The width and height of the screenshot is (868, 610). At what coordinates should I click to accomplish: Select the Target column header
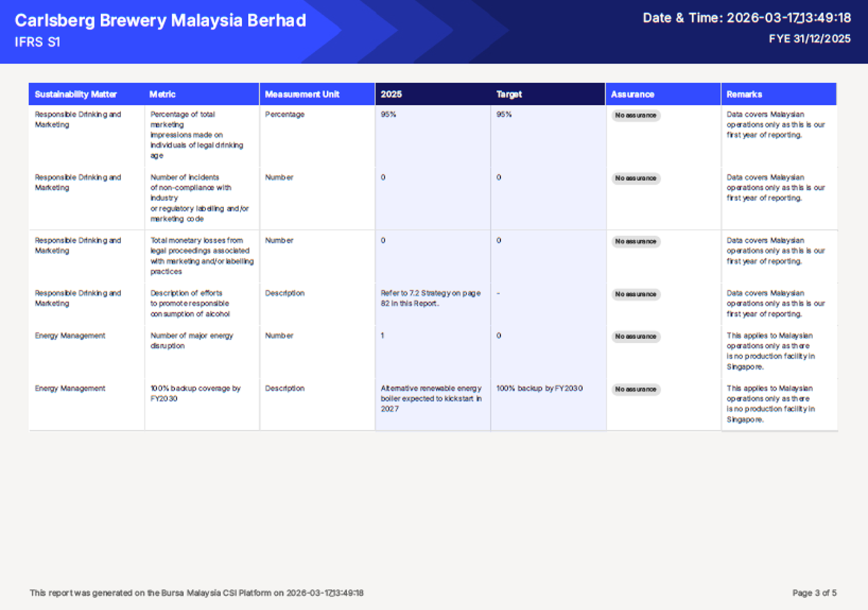(x=509, y=94)
